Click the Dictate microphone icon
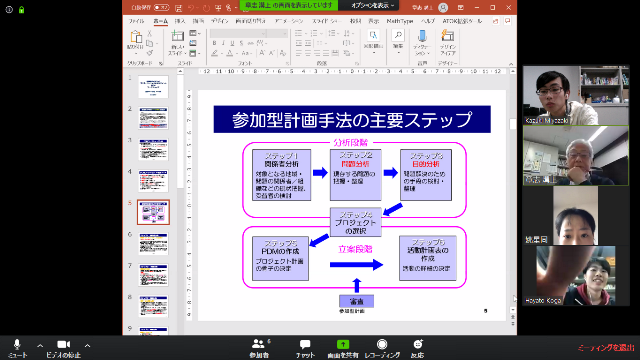Viewport: 640px width, 360px height. [422, 42]
